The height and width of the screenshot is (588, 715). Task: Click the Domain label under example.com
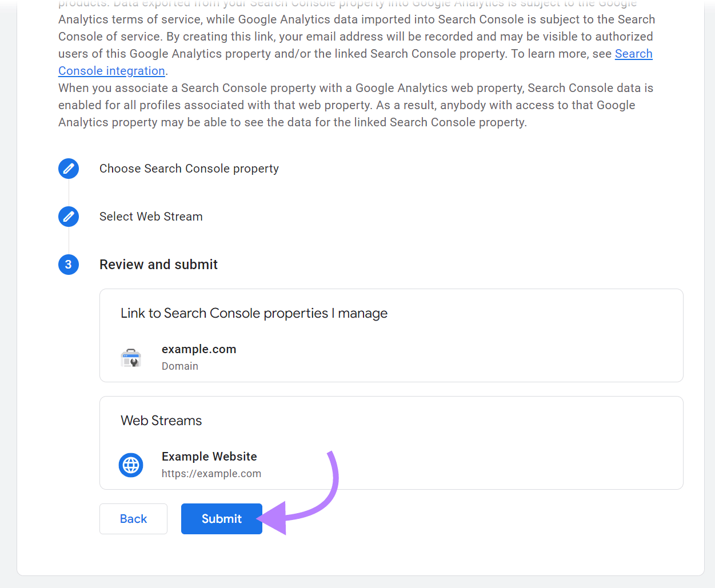click(180, 366)
